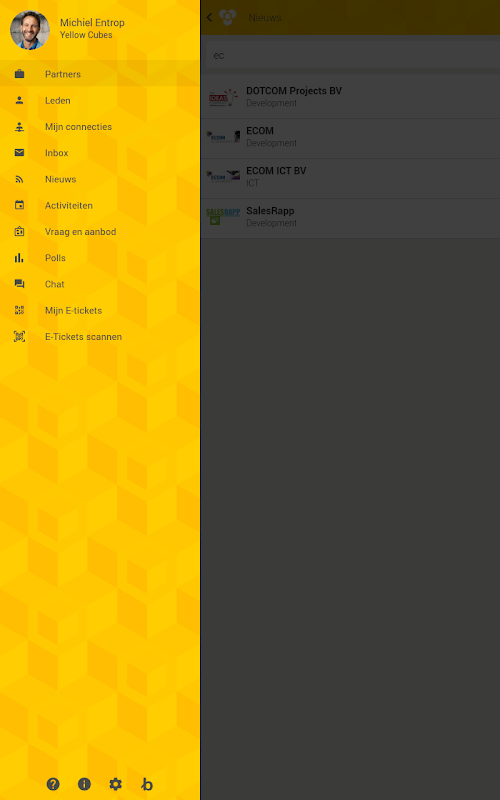This screenshot has width=500, height=800.
Task: Open Chat from the menu
Action: 100,284
